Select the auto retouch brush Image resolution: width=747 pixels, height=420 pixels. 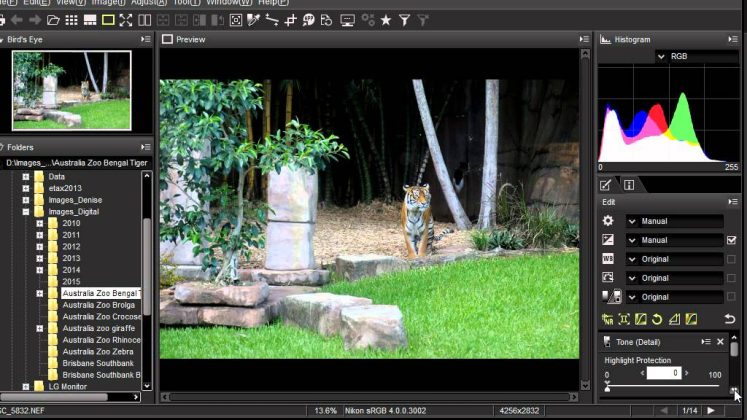click(x=309, y=20)
